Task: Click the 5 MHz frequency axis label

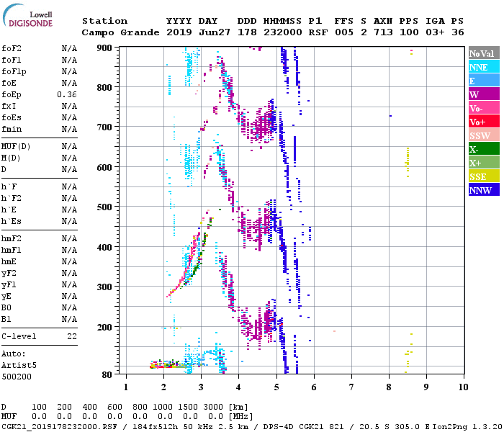Action: [276, 387]
